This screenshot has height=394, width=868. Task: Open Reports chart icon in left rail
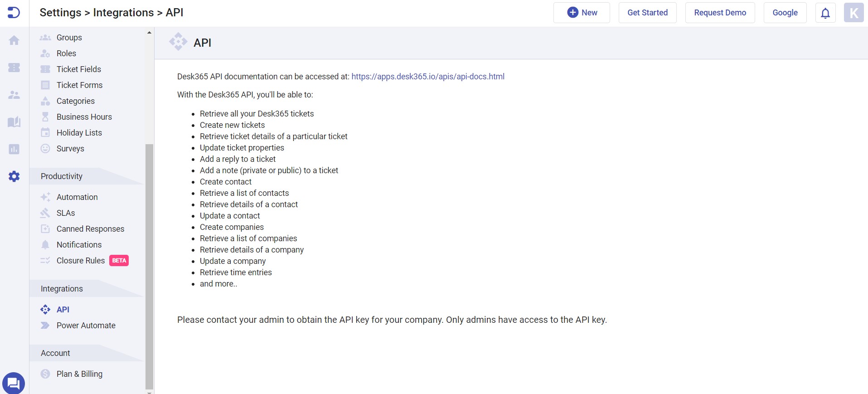(14, 149)
